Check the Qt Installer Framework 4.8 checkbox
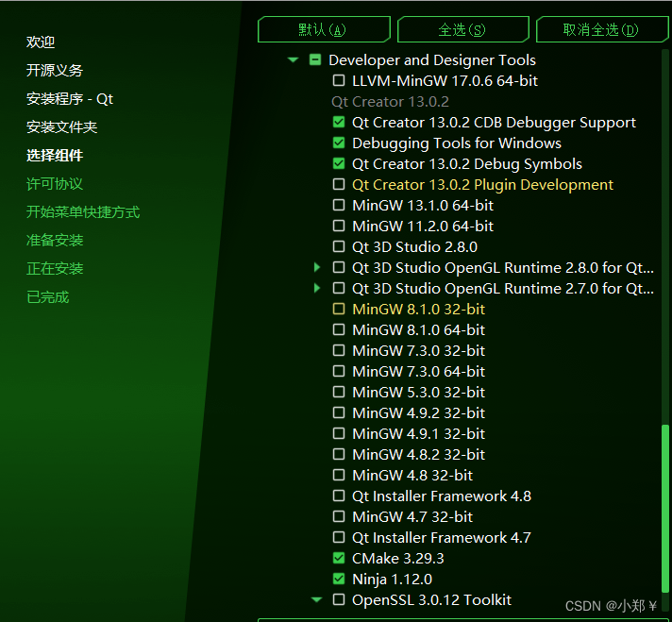 339,496
